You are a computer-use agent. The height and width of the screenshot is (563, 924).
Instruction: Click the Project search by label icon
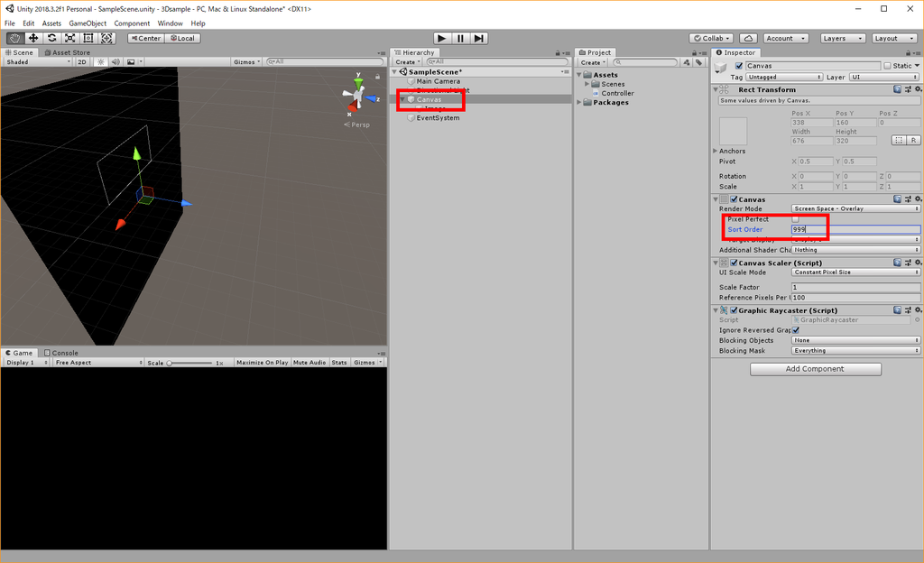click(699, 62)
